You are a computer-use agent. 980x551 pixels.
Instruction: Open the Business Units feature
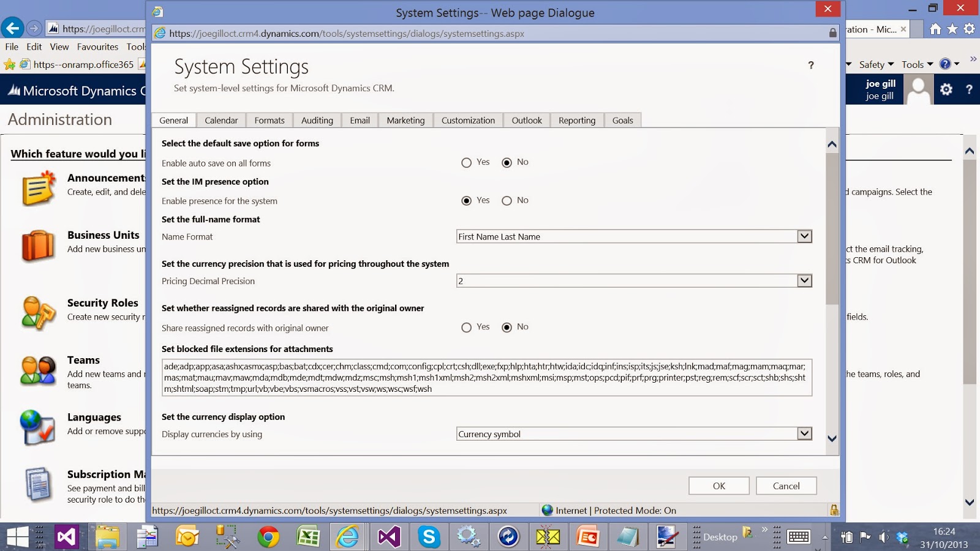pyautogui.click(x=38, y=244)
